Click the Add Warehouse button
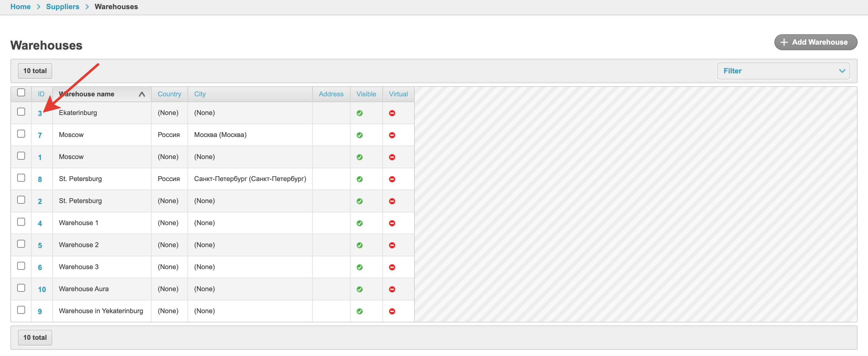Viewport: 868px width, 356px height. [x=815, y=42]
